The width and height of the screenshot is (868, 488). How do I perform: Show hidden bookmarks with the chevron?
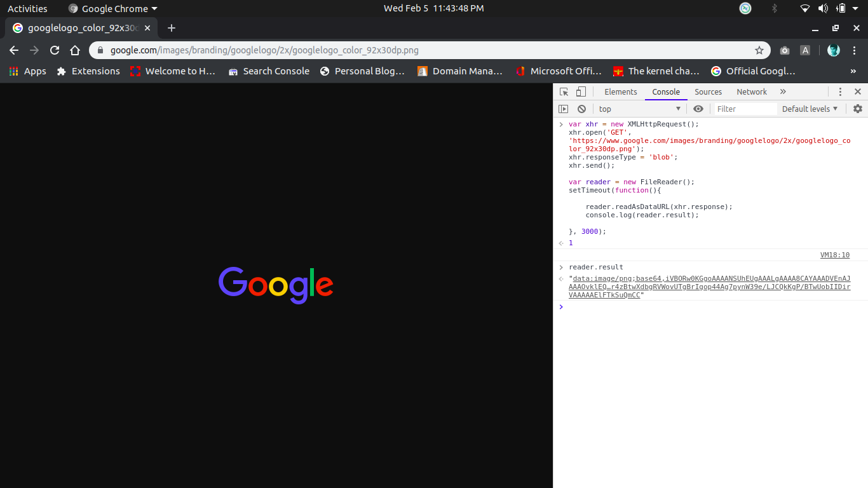pos(853,71)
